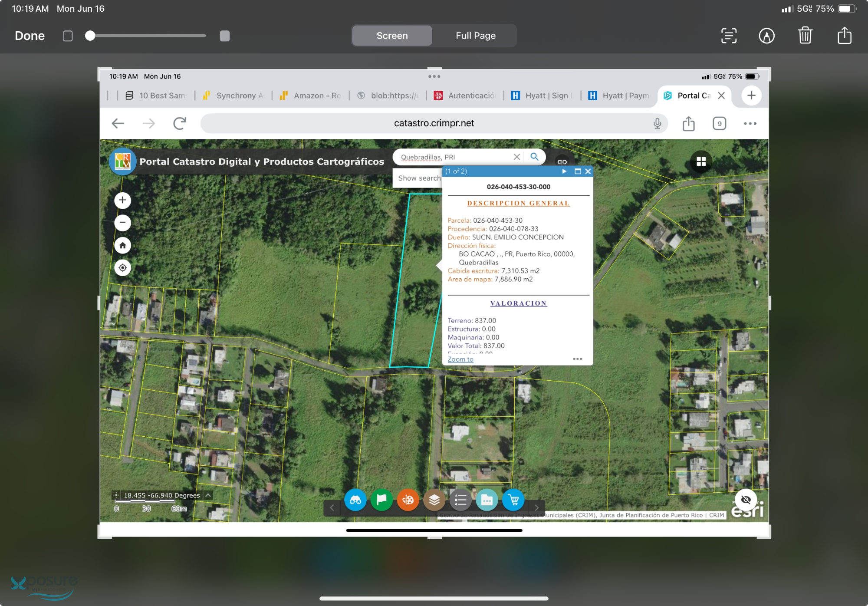This screenshot has width=868, height=606.
Task: Open the Synchrony browser tab
Action: pos(234,96)
